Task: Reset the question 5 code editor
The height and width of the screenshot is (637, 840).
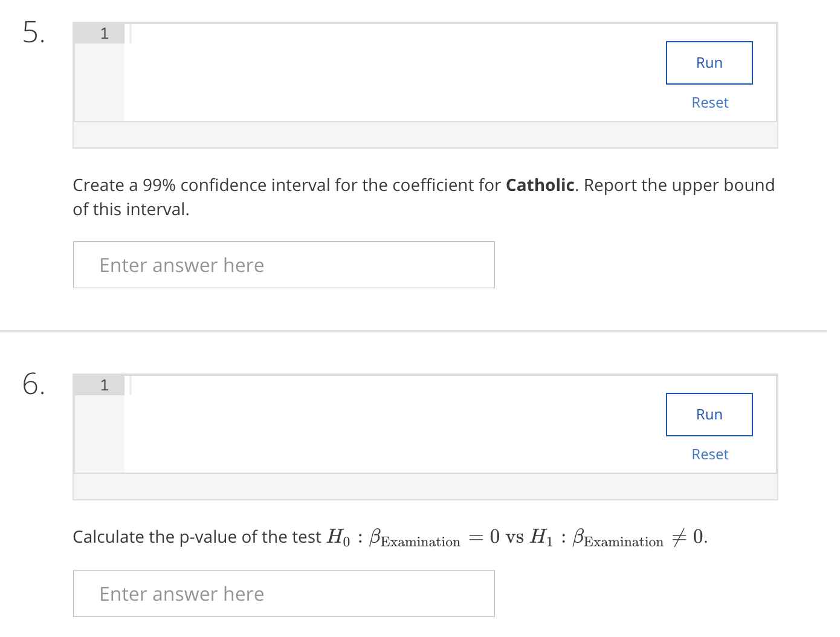Action: (x=709, y=103)
